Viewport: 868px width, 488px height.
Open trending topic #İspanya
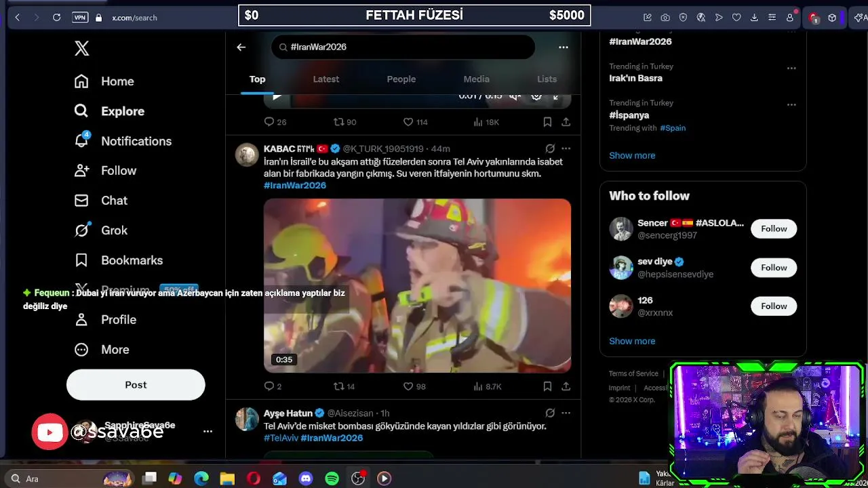tap(629, 115)
